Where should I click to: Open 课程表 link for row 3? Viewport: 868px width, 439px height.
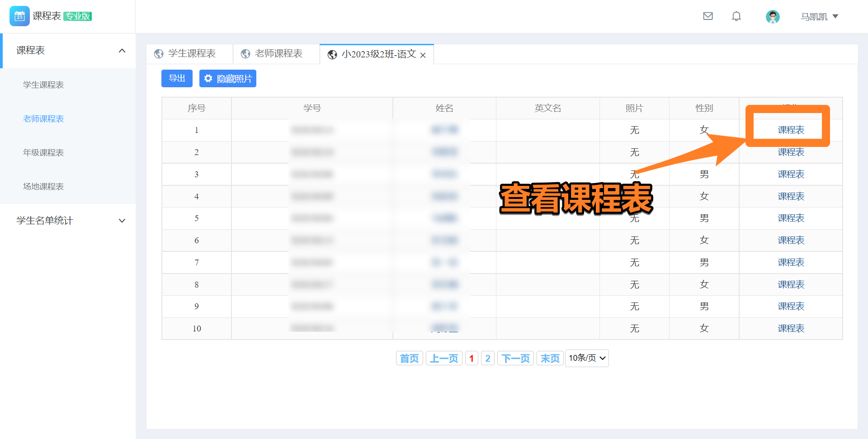[x=791, y=175]
